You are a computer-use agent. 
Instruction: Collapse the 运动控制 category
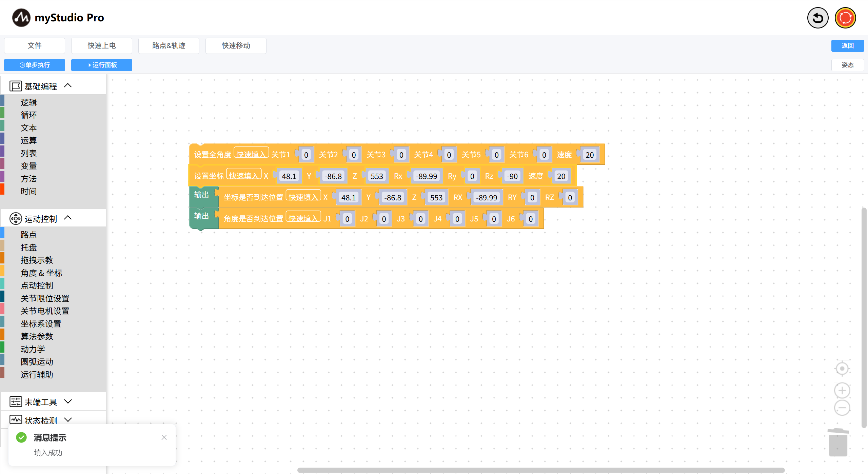[68, 218]
